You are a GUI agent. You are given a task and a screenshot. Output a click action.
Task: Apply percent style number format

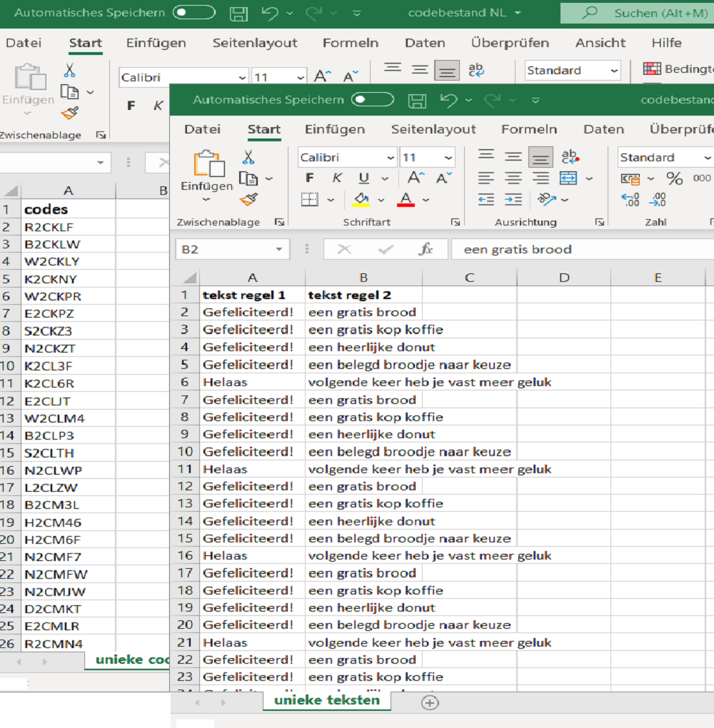[x=674, y=178]
